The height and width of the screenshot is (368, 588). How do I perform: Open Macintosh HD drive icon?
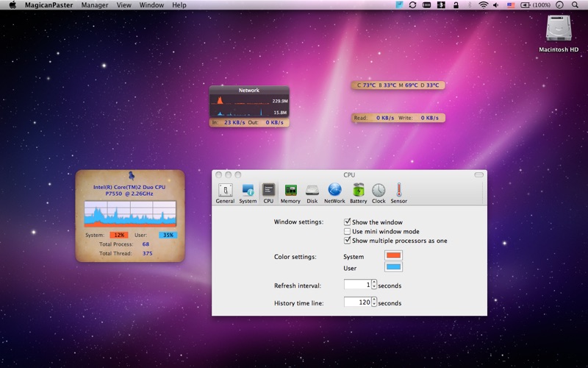coord(558,30)
